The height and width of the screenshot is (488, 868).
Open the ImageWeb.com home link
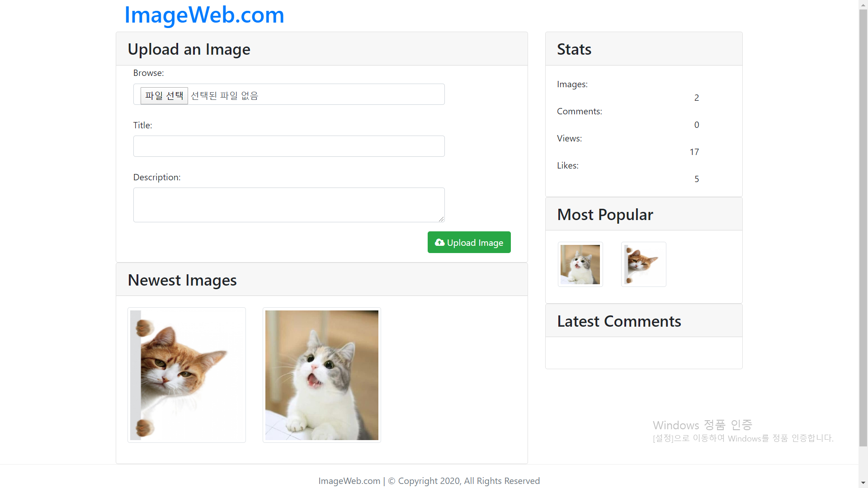click(204, 15)
